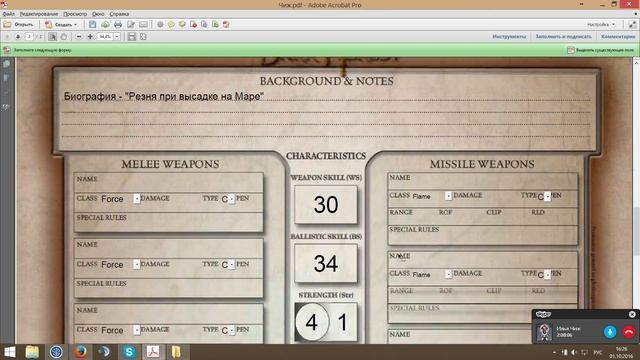Open first missile weapon Class Flame dropdown
The image size is (640, 360).
coord(448,196)
